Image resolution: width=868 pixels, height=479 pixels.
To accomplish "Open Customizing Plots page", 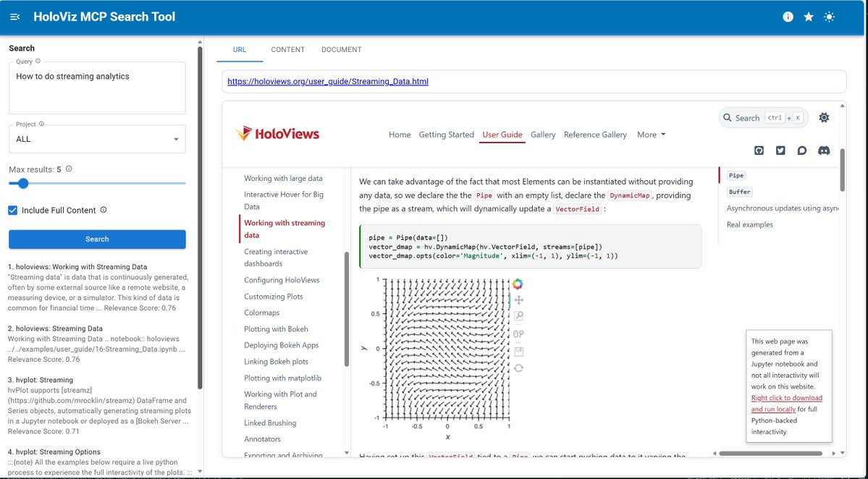I will click(274, 297).
